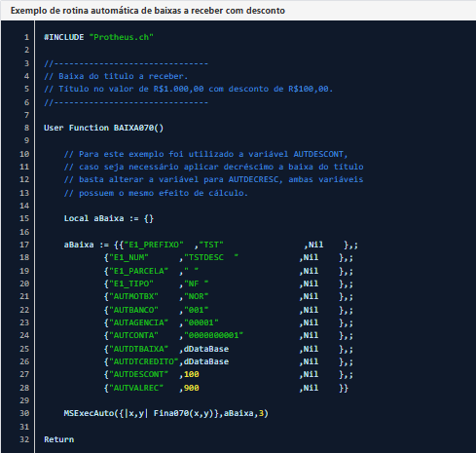The image size is (476, 453).
Task: Click the "001" bank value
Action: (196, 310)
